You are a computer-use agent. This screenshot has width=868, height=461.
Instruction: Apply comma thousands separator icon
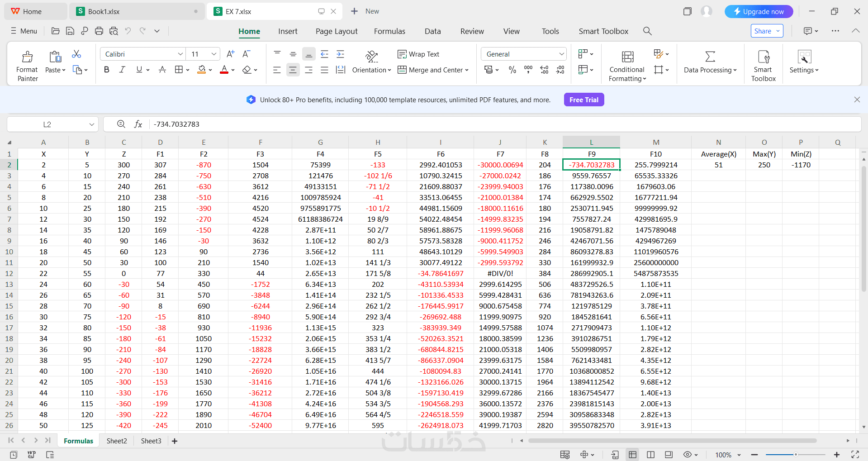pos(528,70)
